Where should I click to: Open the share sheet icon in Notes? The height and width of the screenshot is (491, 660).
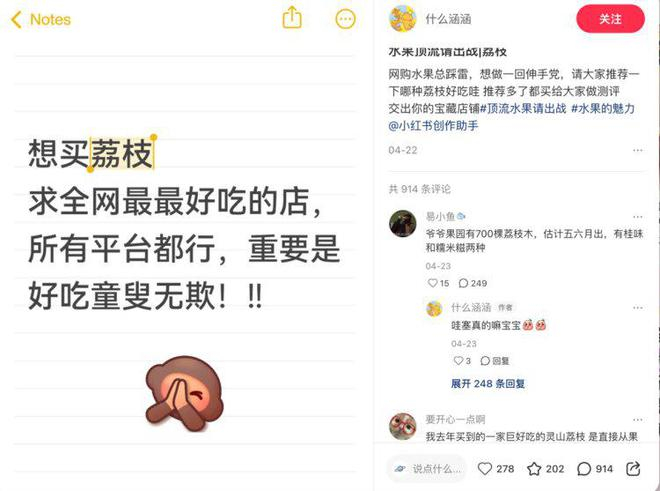coord(292,18)
